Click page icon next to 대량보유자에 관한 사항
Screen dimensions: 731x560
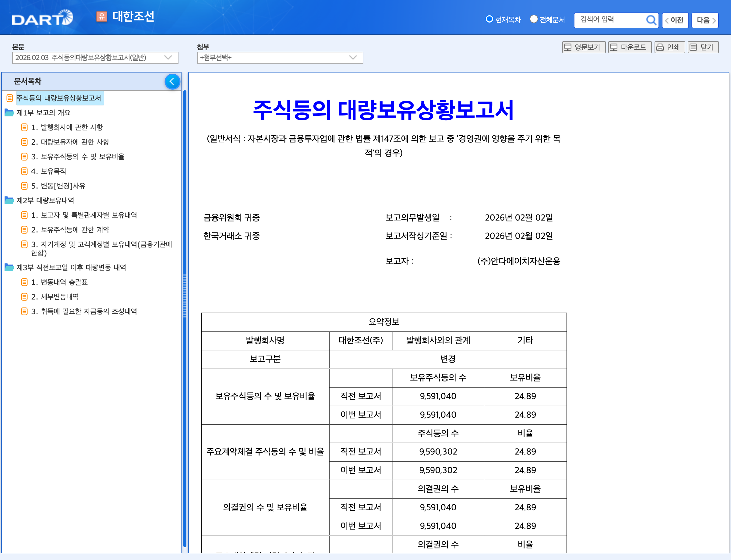(24, 142)
